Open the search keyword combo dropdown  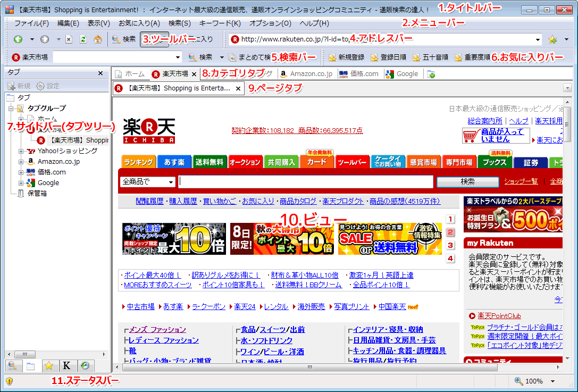click(178, 57)
